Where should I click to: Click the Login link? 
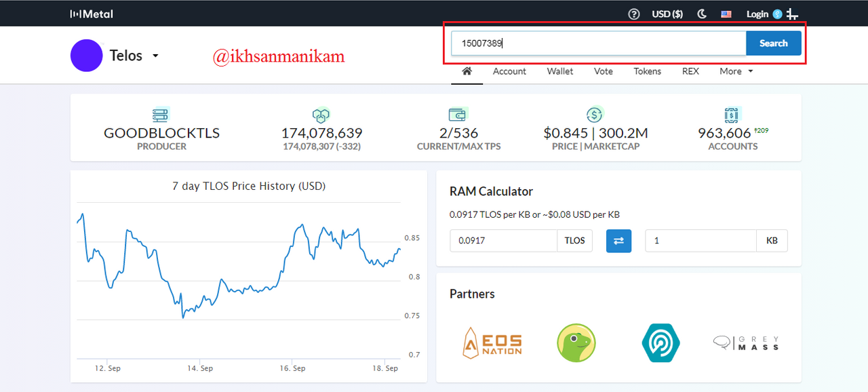(757, 14)
